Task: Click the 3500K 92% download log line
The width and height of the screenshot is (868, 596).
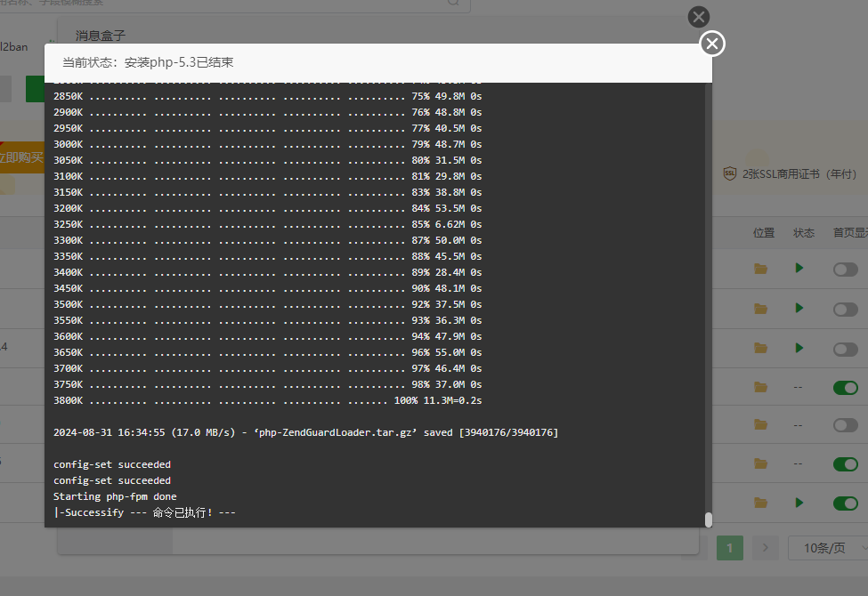Action: [x=267, y=304]
